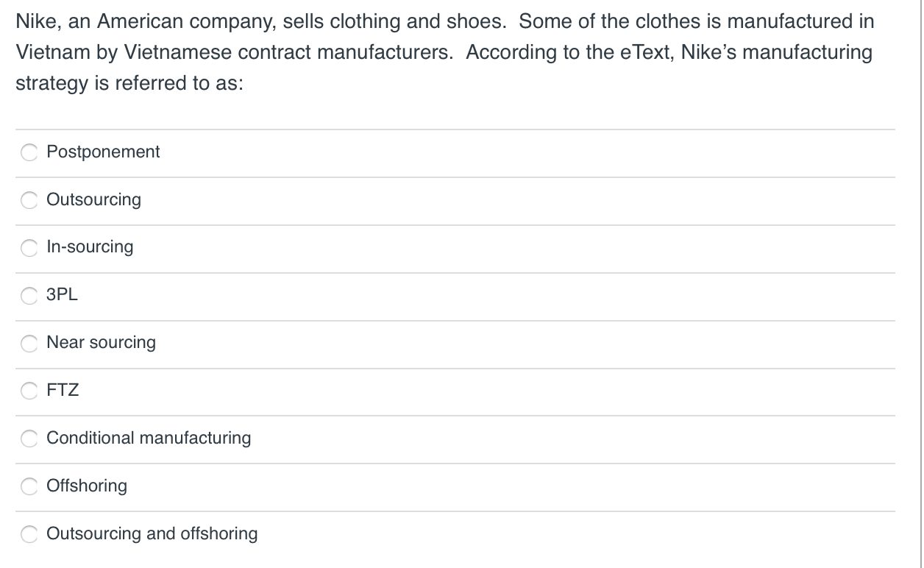This screenshot has width=924, height=568.
Task: Mark the In-sourcing radio button
Action: coord(29,249)
